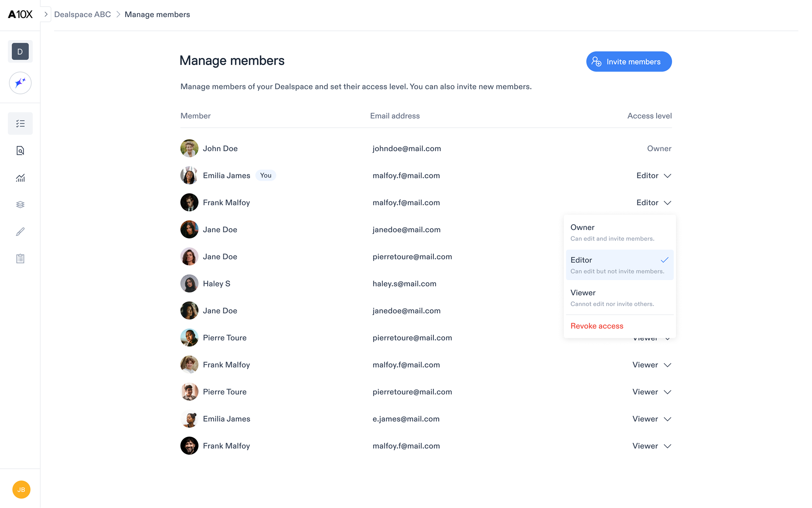The width and height of the screenshot is (812, 508).
Task: Click Haley S's avatar
Action: point(189,283)
